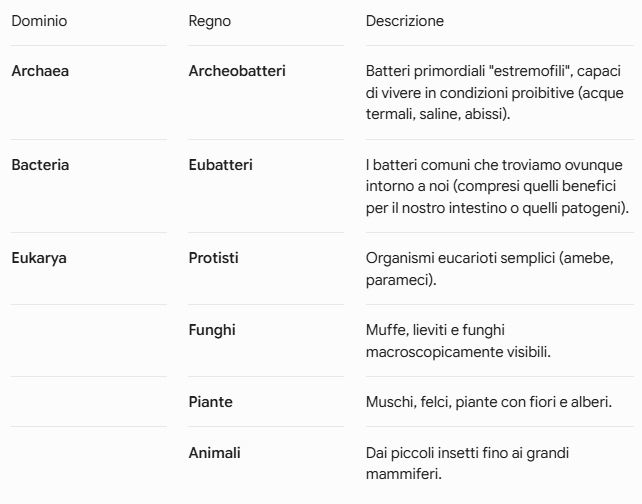Viewport: 642px width, 504px height.
Task: Click the word "mammiferi" in last row
Action: click(402, 474)
